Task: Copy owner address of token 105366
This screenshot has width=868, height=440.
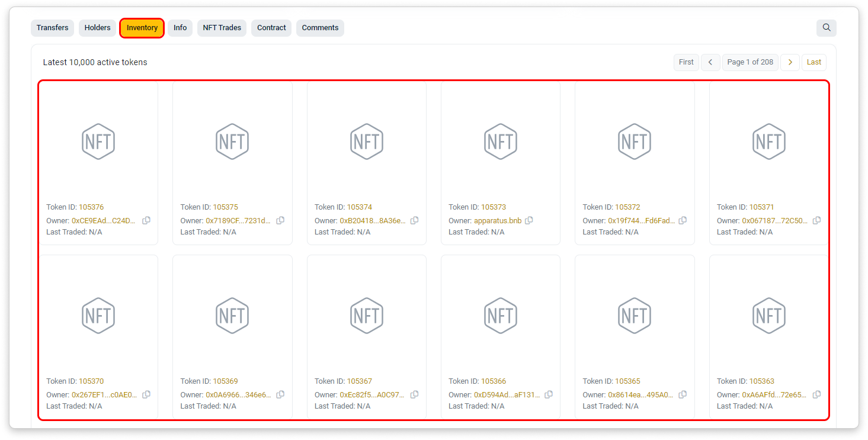Action: pos(549,394)
